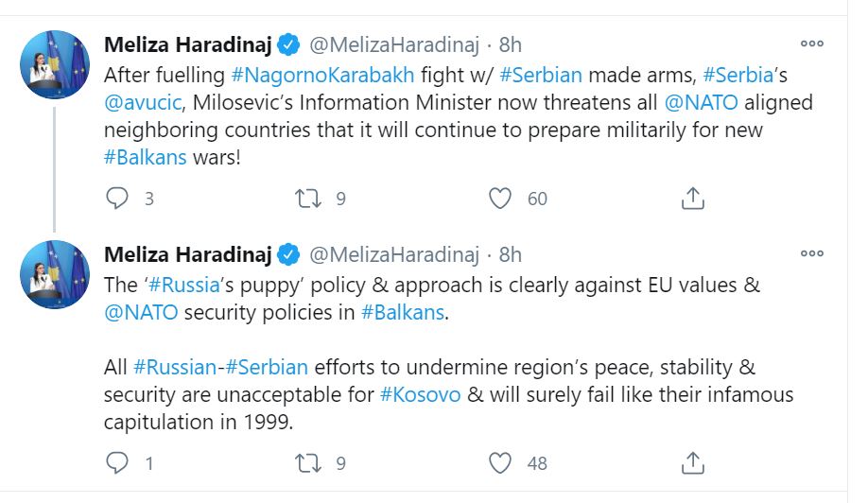The width and height of the screenshot is (868, 503).
Task: Open the #Russia hashtag link
Action: [x=184, y=285]
